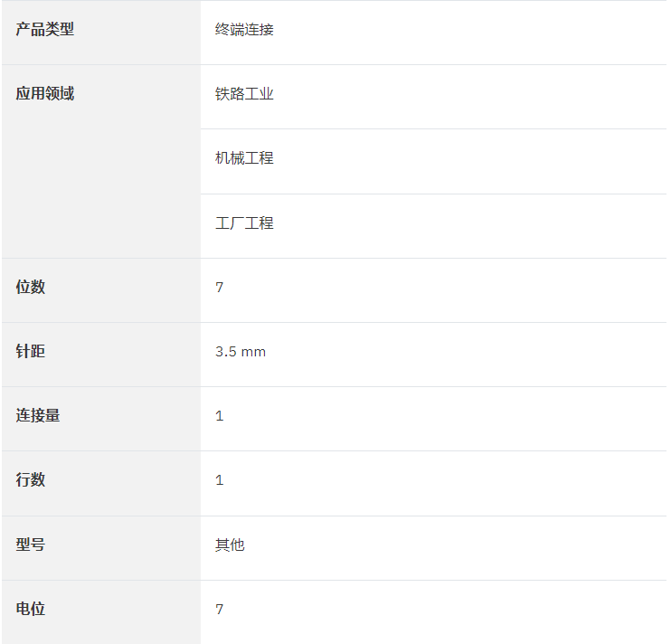Screen dimensions: 671x644
Task: Select the 铁路工业 entry
Action: 244,94
